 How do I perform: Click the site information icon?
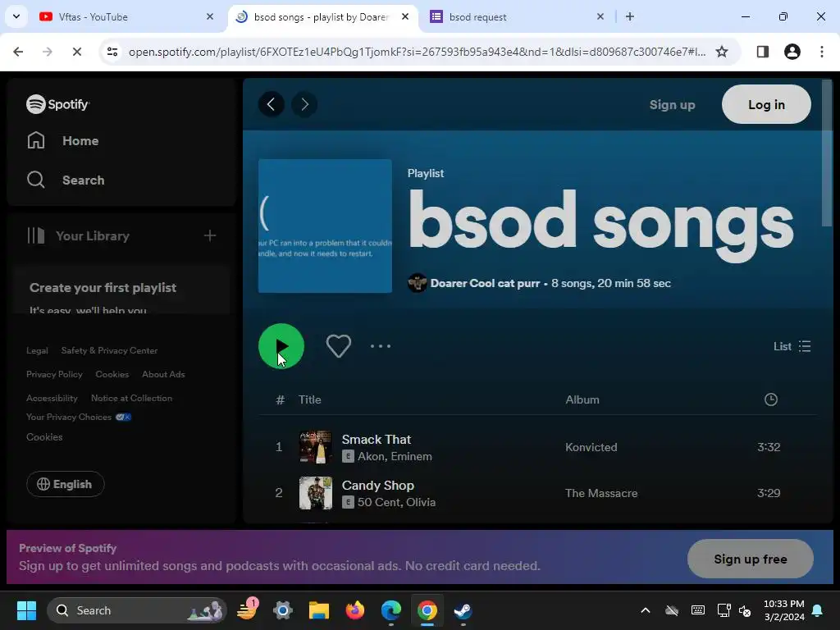(x=112, y=52)
